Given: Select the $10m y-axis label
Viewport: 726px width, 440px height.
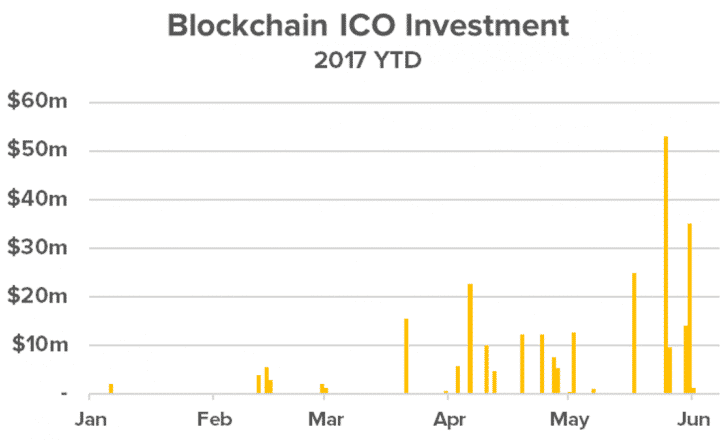Looking at the screenshot, I should (x=37, y=345).
